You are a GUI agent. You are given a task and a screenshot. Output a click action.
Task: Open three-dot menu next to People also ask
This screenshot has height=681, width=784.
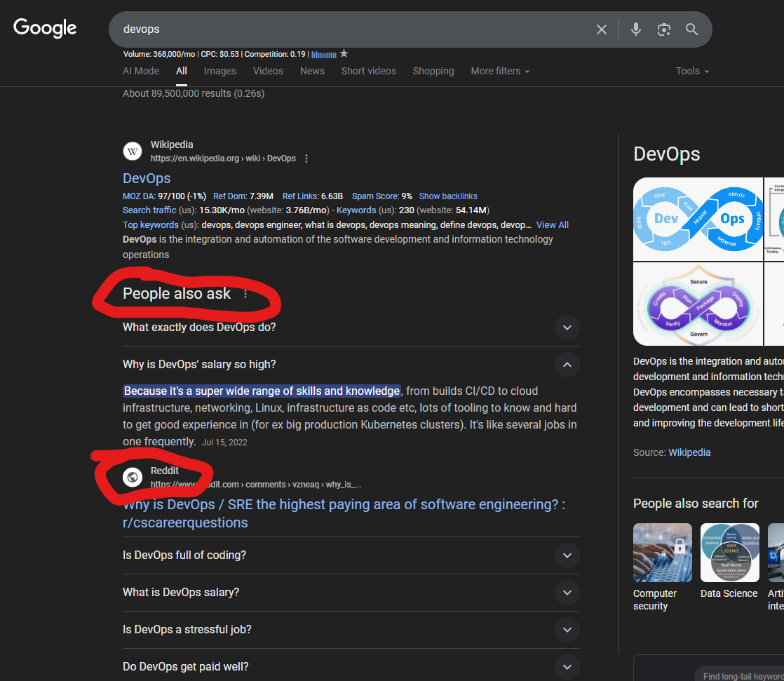click(245, 295)
